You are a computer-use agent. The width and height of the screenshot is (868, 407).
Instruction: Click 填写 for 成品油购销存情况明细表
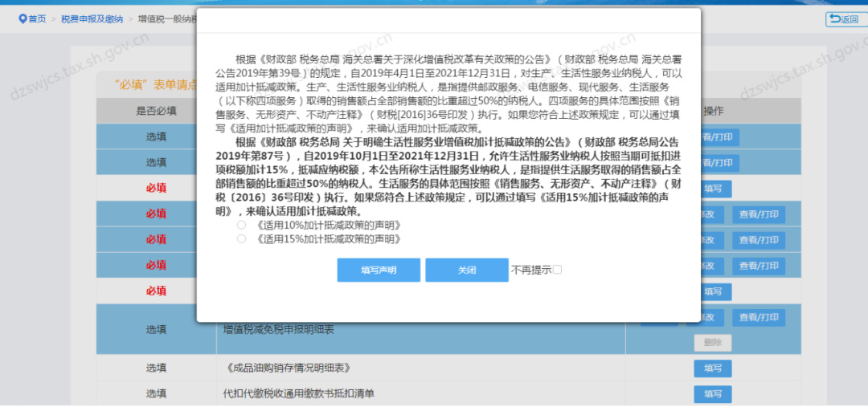click(x=713, y=368)
